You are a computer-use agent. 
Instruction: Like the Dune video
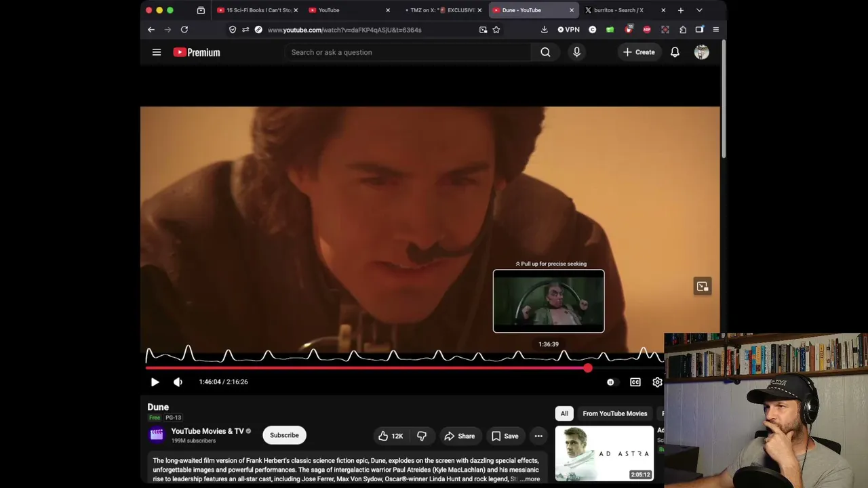tap(391, 436)
